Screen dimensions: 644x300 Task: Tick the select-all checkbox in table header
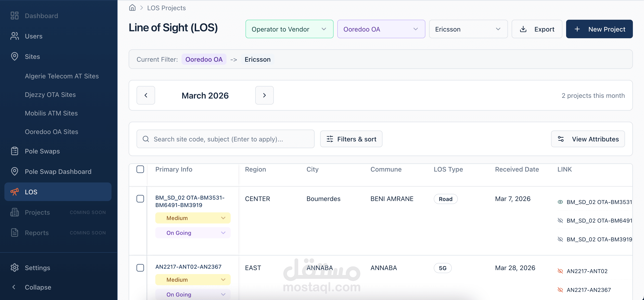click(x=140, y=169)
